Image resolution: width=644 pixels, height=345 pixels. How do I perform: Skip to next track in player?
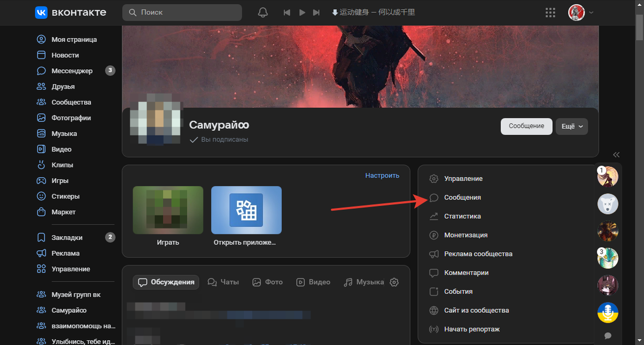tap(317, 12)
